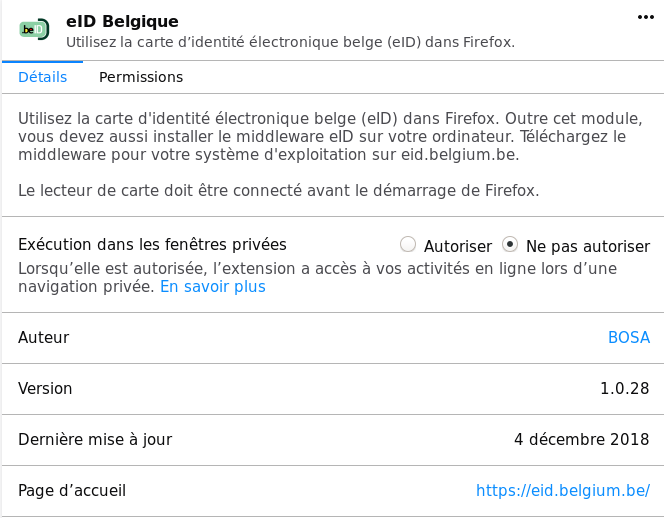Click the date 4 décembre 2018
This screenshot has width=664, height=518.
[x=581, y=439]
